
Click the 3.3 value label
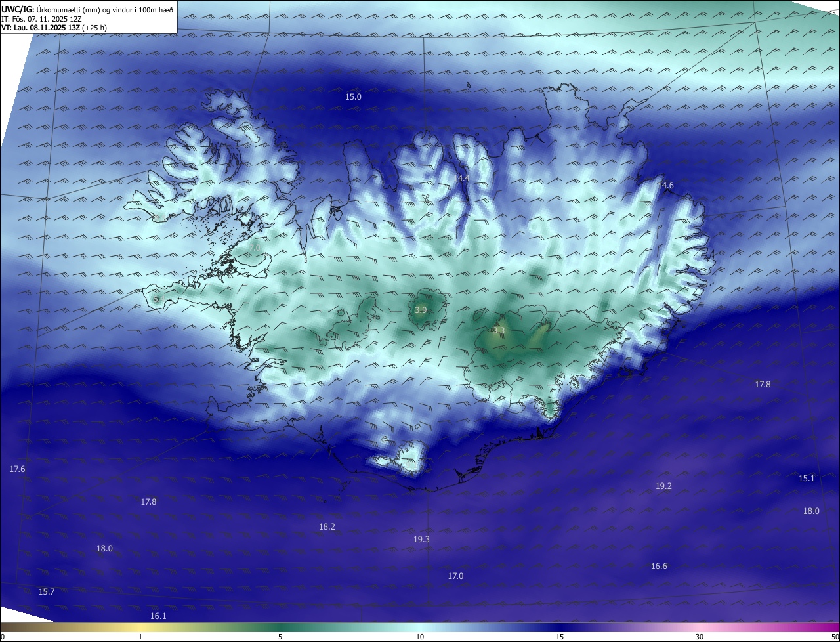point(499,330)
